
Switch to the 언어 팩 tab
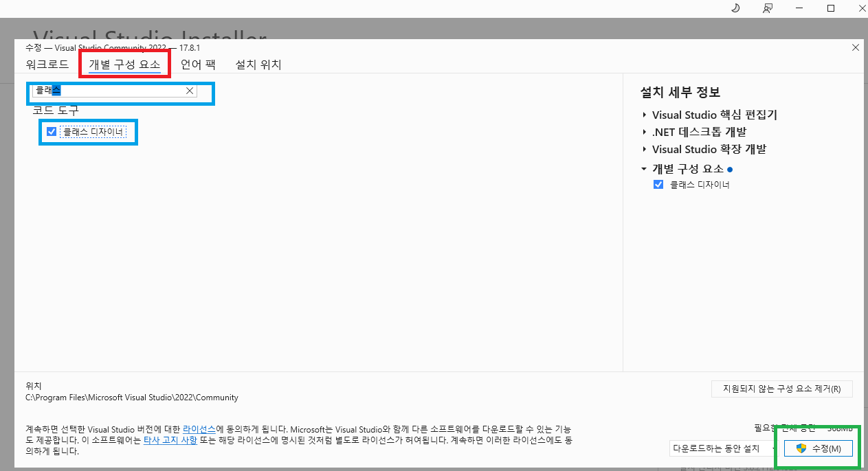click(x=198, y=65)
